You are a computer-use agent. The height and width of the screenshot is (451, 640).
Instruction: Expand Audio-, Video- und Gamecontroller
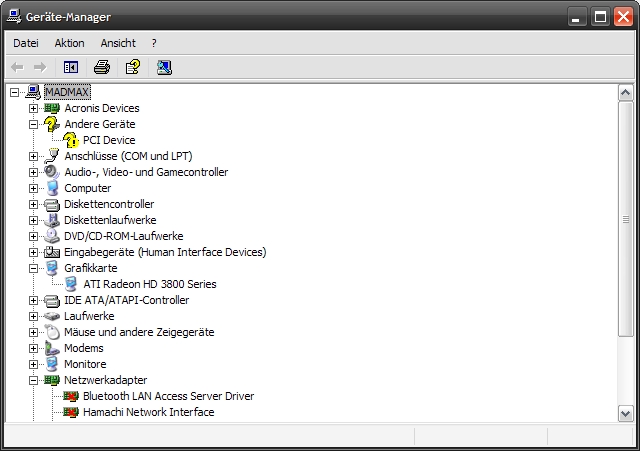pyautogui.click(x=33, y=172)
